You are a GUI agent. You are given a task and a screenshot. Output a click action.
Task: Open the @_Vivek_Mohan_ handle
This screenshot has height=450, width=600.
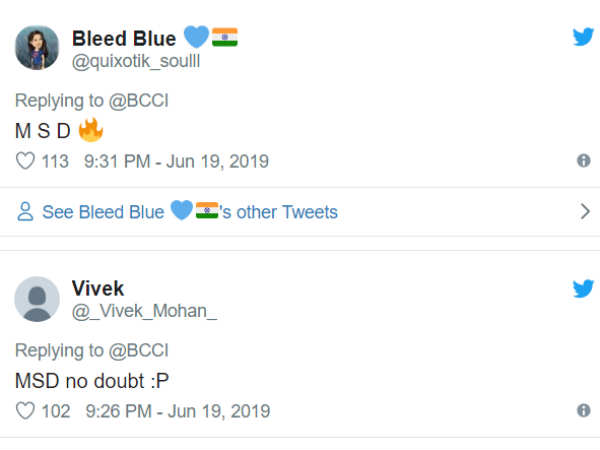pos(144,311)
